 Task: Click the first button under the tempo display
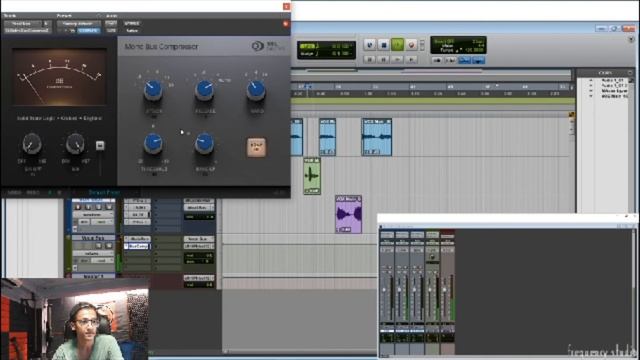[437, 60]
